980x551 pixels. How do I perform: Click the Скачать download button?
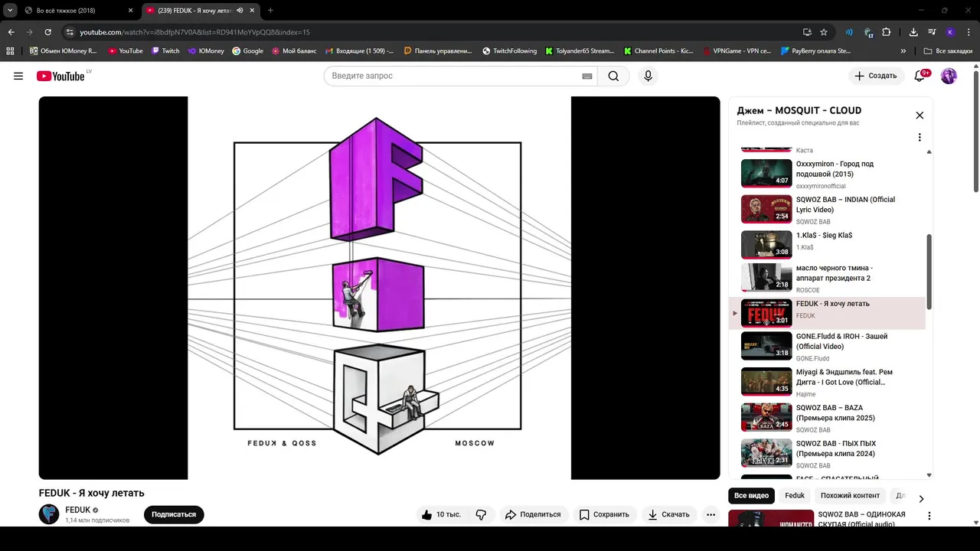(x=668, y=514)
